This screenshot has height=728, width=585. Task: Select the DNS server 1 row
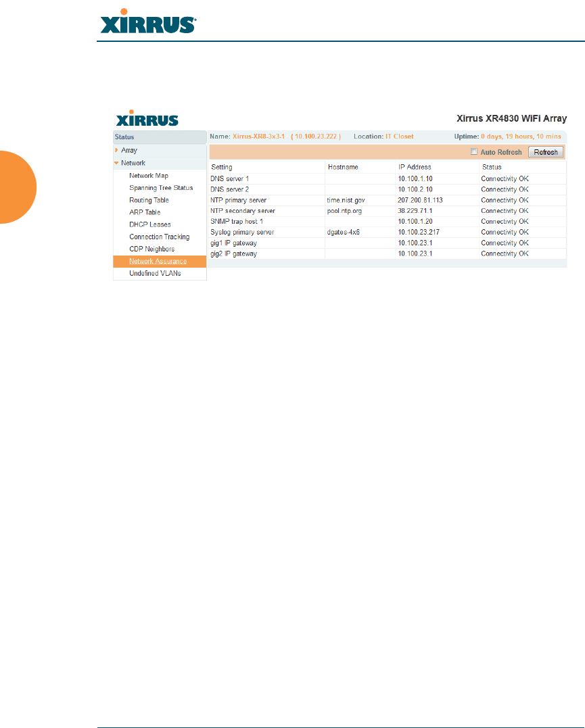(x=387, y=178)
